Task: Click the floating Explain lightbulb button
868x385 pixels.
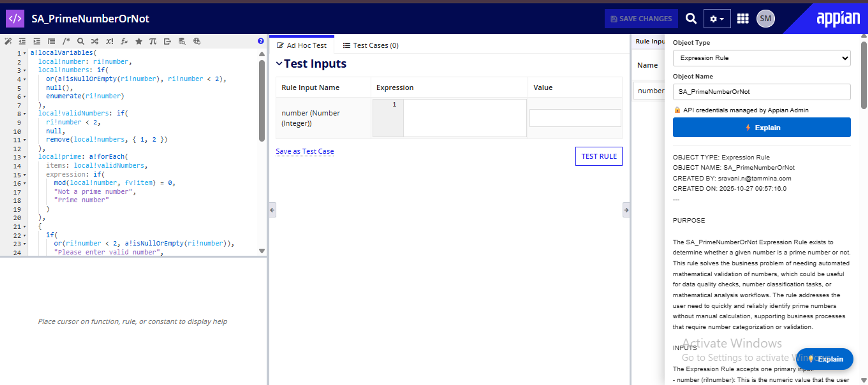Action: coord(825,359)
